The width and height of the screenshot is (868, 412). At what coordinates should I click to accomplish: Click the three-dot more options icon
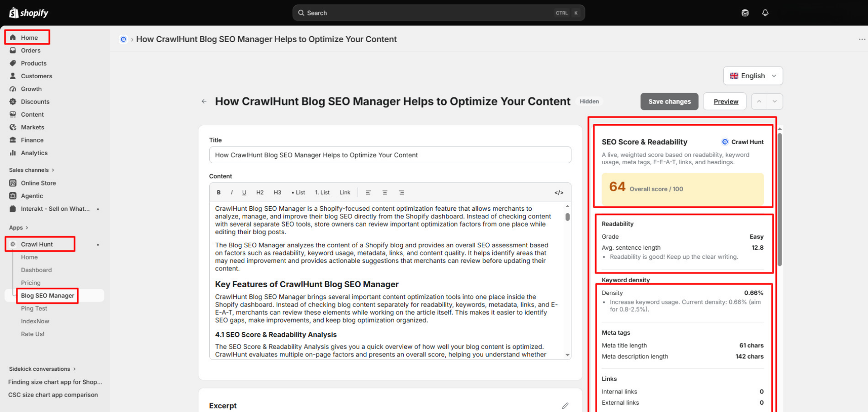(x=862, y=39)
